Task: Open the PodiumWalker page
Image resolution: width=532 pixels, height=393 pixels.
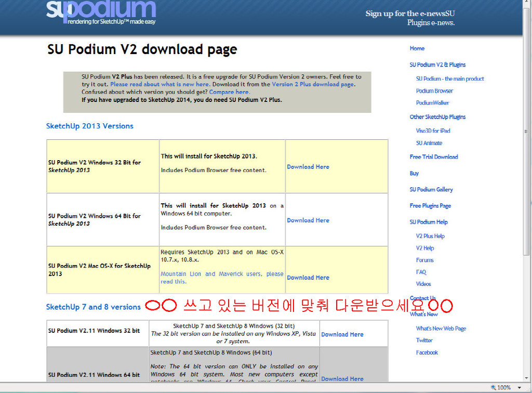Action: tap(432, 102)
